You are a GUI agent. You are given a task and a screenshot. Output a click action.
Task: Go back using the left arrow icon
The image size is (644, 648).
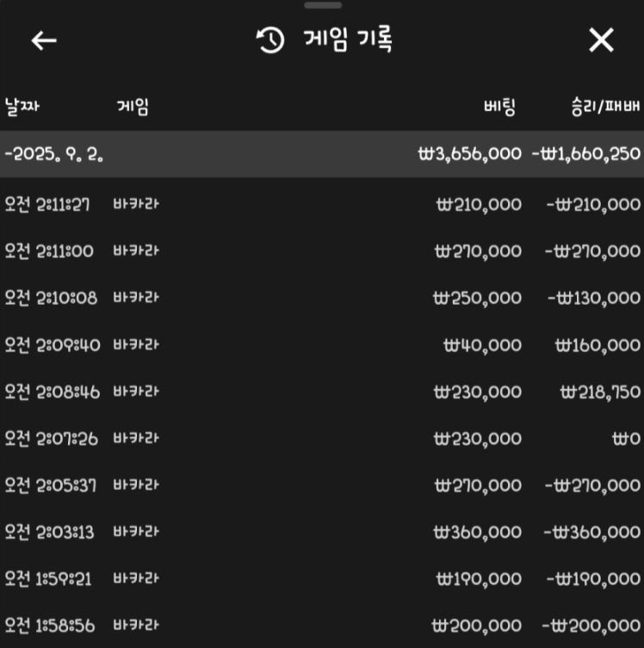click(x=44, y=40)
